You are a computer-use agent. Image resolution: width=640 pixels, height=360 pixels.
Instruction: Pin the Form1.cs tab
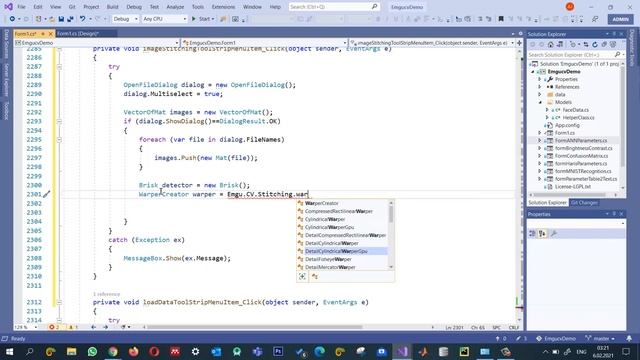(x=43, y=33)
